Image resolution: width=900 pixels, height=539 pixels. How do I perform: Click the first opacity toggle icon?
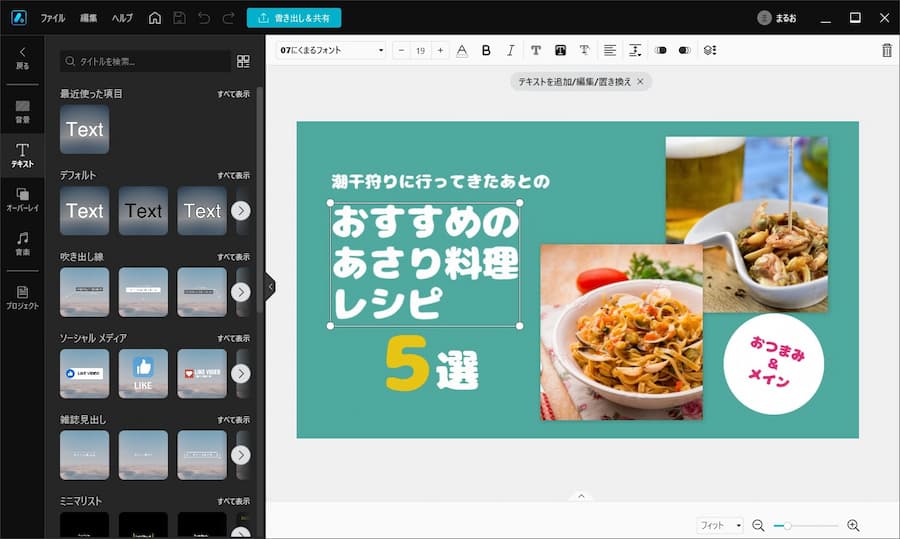click(661, 51)
